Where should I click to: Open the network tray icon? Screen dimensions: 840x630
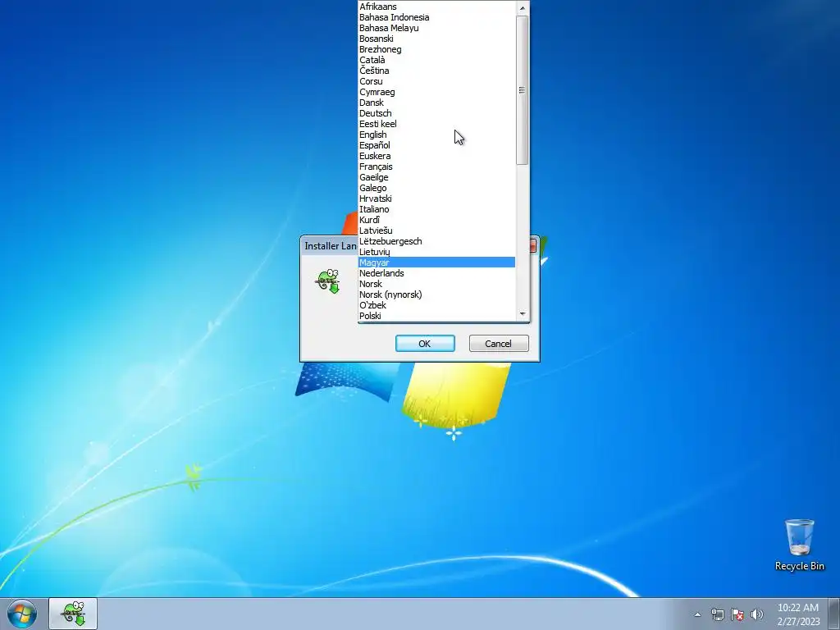coord(717,614)
